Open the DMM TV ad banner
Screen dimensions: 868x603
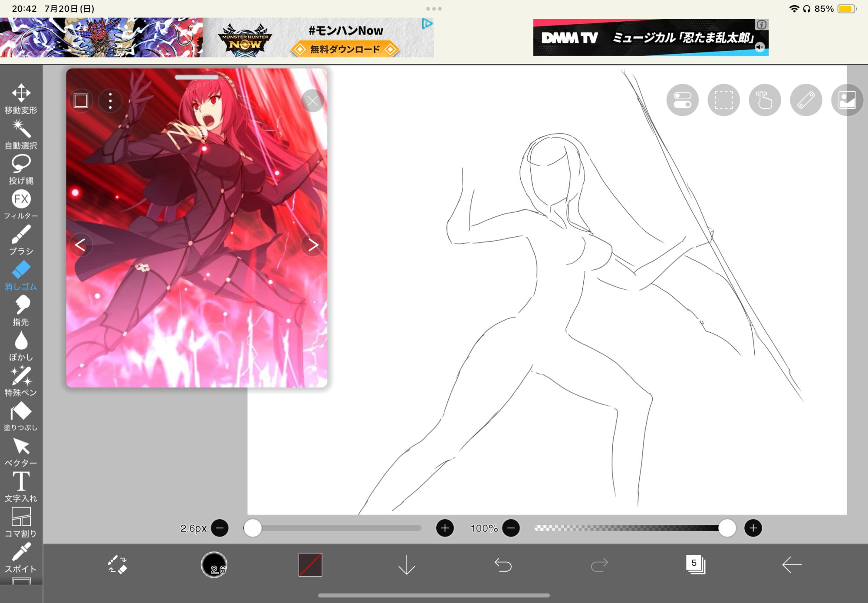coord(651,38)
